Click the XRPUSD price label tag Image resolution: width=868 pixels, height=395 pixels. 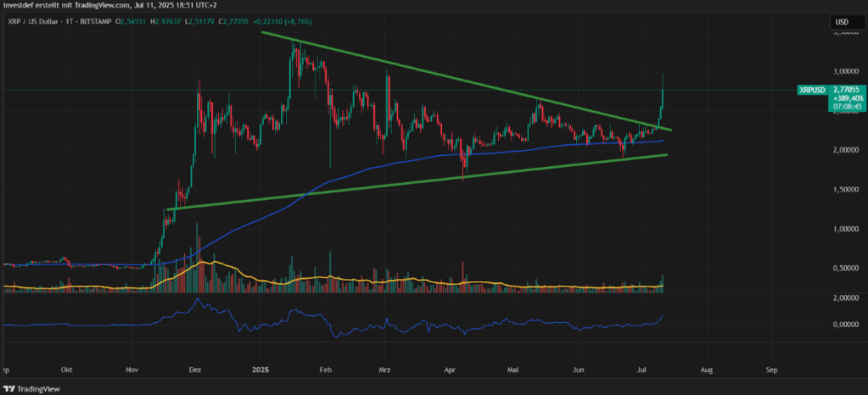coord(813,90)
